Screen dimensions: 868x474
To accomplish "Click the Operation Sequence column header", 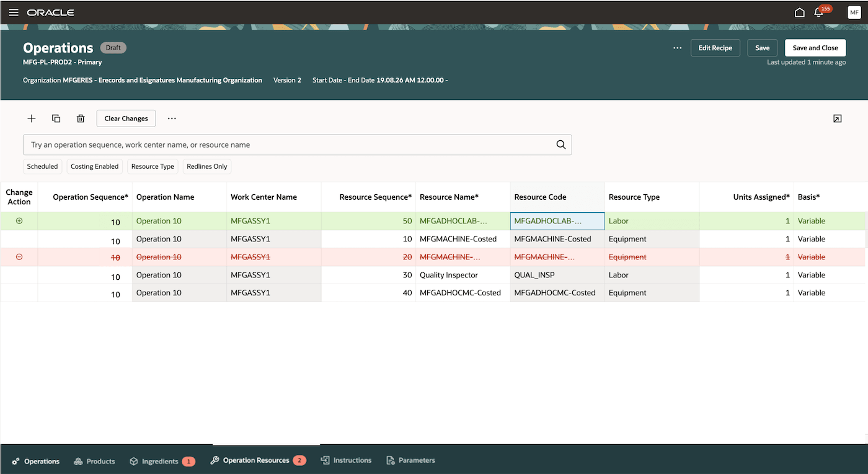I will tap(85, 197).
